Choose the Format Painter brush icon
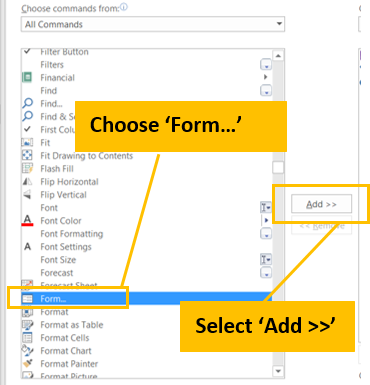This screenshot has height=385, width=370. tap(28, 363)
